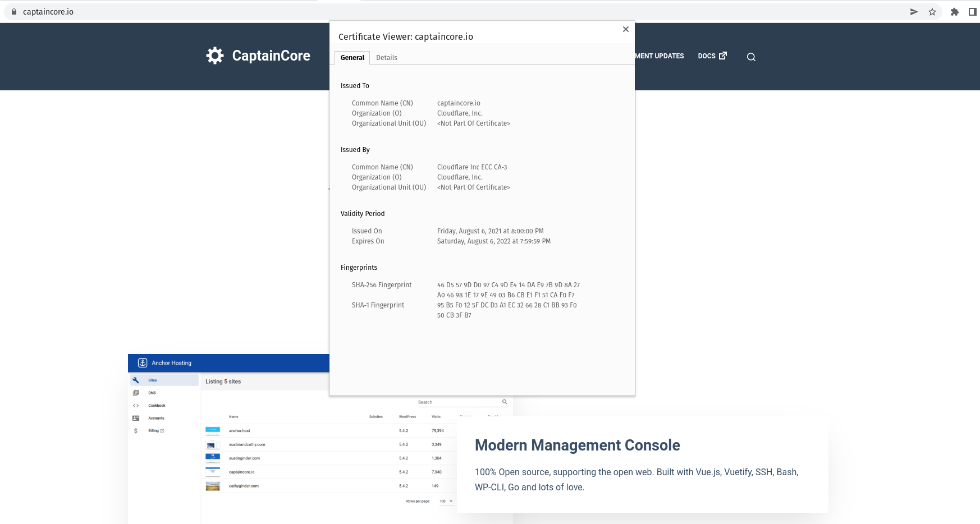
Task: Bookmark this page with the star icon
Action: 932,12
